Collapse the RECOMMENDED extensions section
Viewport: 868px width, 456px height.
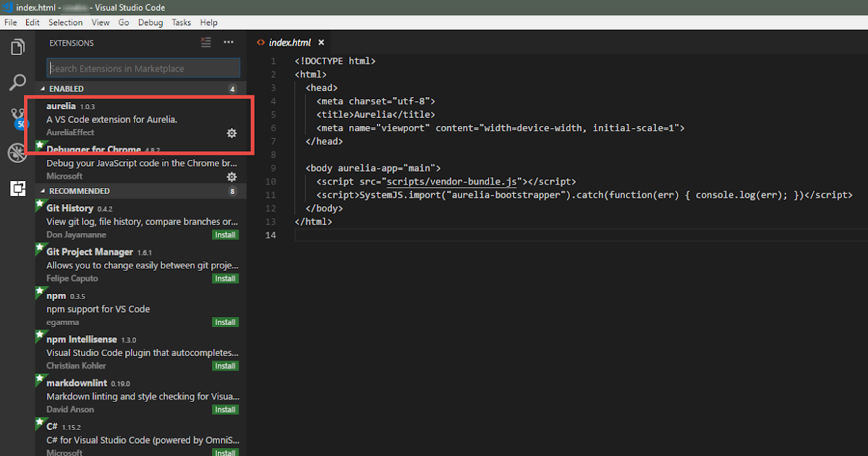pos(140,191)
